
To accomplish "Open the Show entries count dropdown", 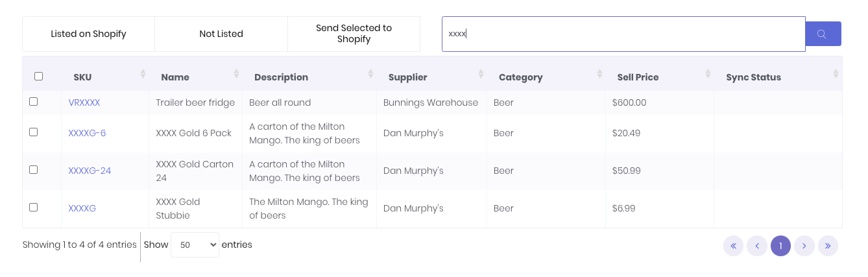I will [x=195, y=245].
